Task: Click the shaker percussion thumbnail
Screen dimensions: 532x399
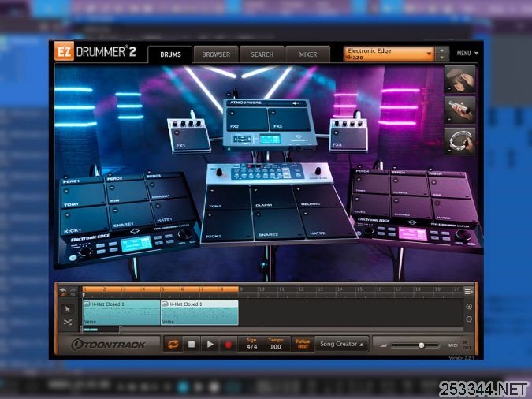Action: tap(459, 110)
